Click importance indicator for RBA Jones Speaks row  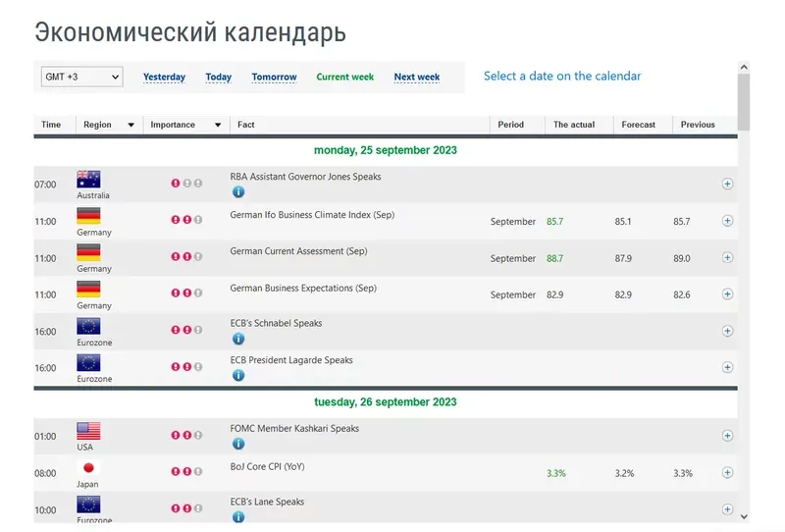pos(186,184)
